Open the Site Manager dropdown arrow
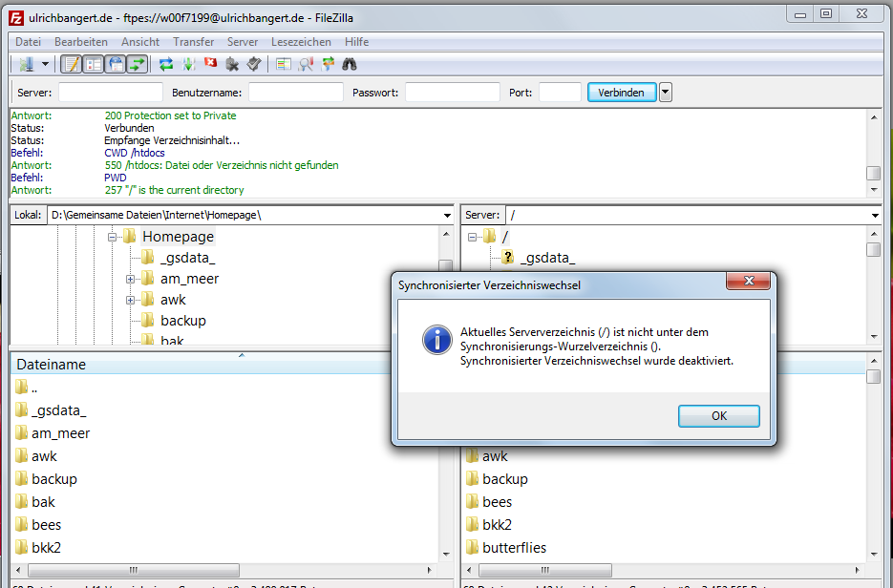This screenshot has width=893, height=588. (45, 64)
